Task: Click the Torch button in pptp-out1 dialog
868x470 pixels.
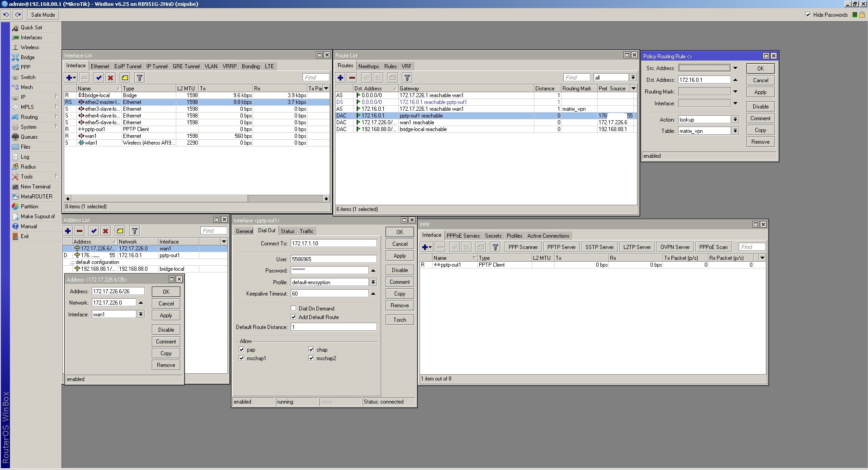Action: [400, 320]
